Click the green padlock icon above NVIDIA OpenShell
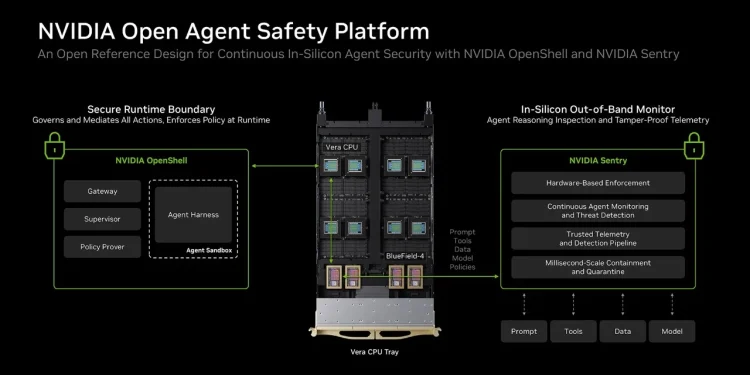This screenshot has width=750, height=375. [x=55, y=145]
